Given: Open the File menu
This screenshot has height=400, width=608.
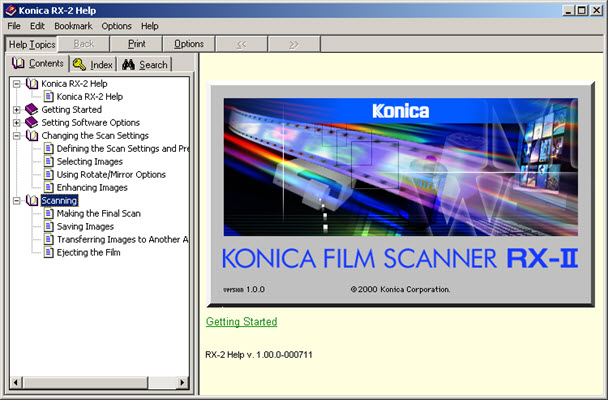Looking at the screenshot, I should click(x=14, y=25).
